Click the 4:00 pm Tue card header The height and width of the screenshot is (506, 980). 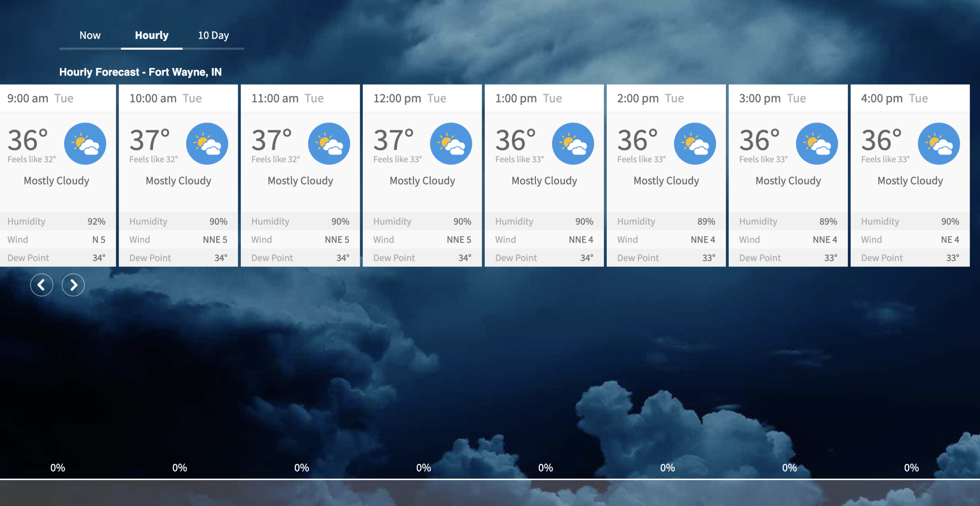point(910,99)
